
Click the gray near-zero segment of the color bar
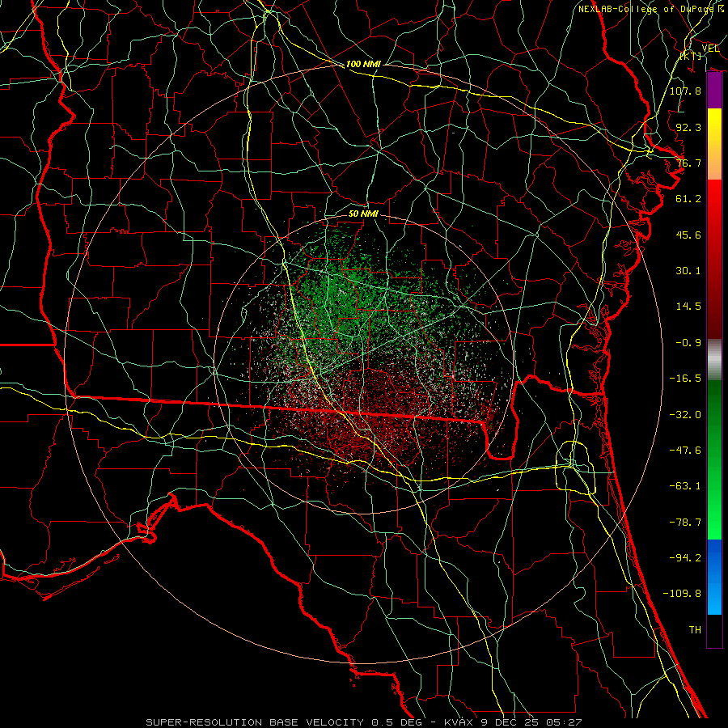[x=714, y=360]
